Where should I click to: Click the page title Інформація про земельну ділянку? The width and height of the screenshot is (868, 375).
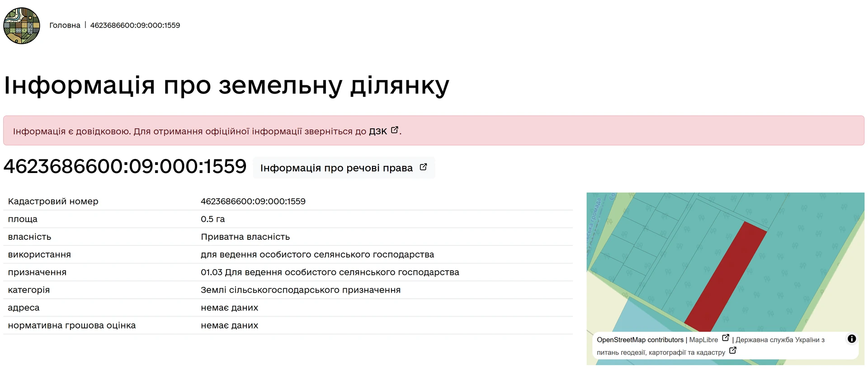click(x=226, y=85)
